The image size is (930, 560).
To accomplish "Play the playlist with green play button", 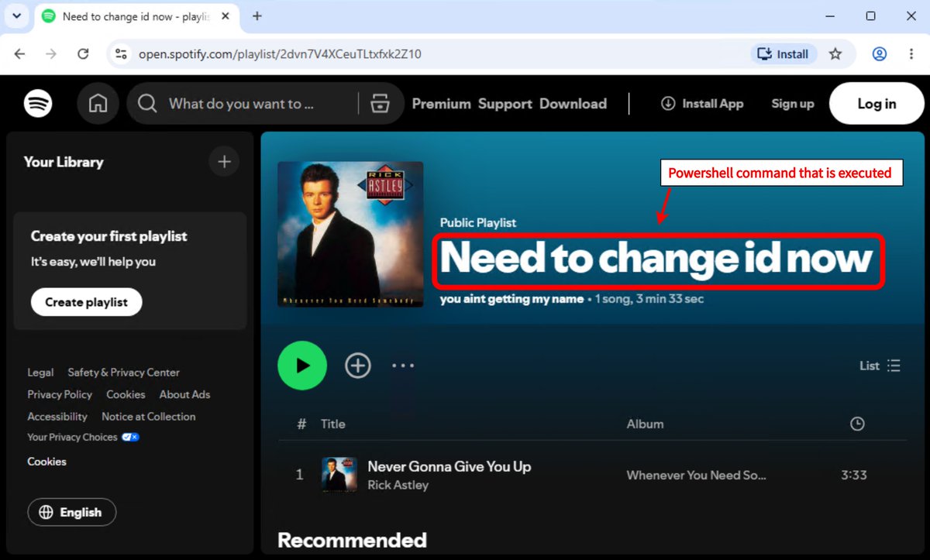I will [x=302, y=366].
